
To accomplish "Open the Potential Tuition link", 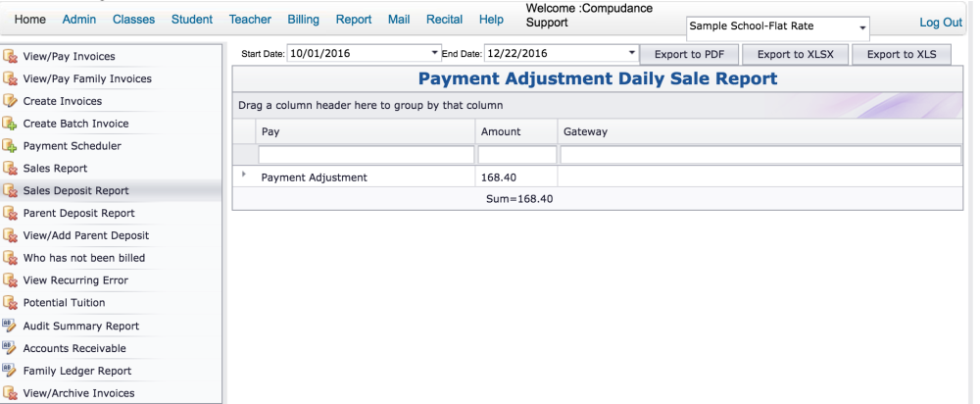I will coord(64,303).
